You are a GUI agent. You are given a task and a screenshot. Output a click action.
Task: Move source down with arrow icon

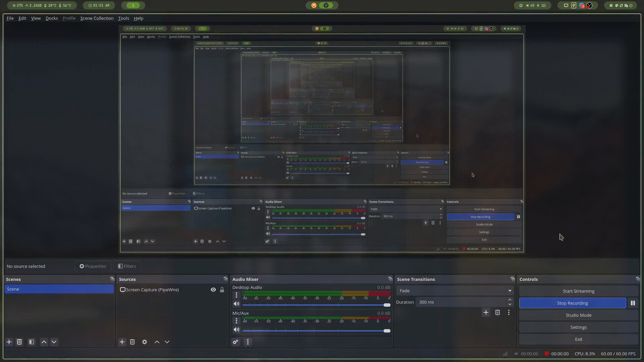click(x=167, y=342)
